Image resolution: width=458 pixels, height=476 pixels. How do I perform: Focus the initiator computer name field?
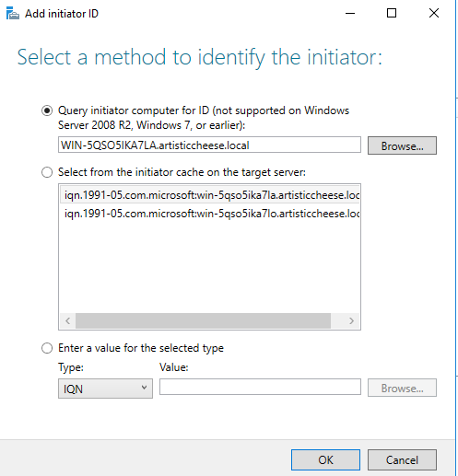[x=209, y=145]
